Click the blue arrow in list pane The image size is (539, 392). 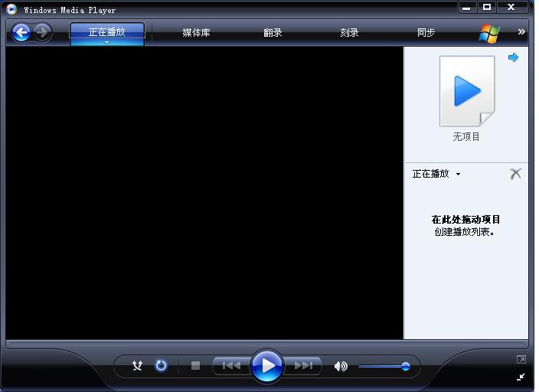[x=513, y=57]
